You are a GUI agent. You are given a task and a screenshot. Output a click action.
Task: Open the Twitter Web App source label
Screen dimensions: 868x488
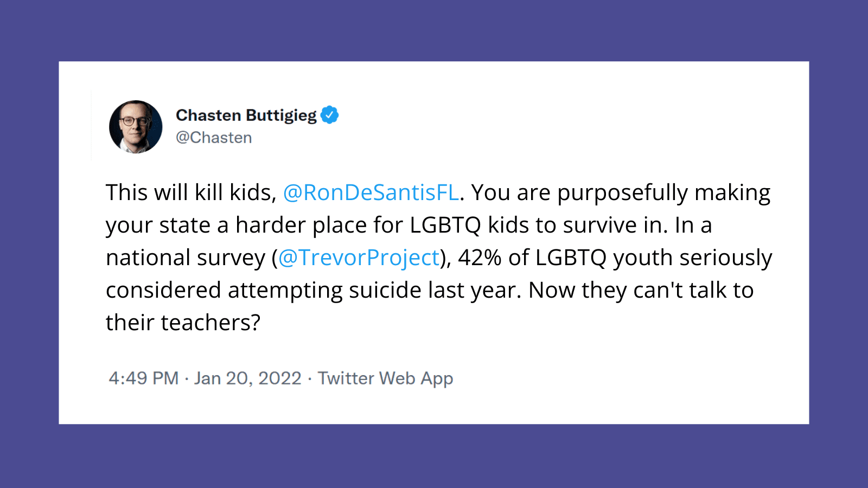coord(385,378)
